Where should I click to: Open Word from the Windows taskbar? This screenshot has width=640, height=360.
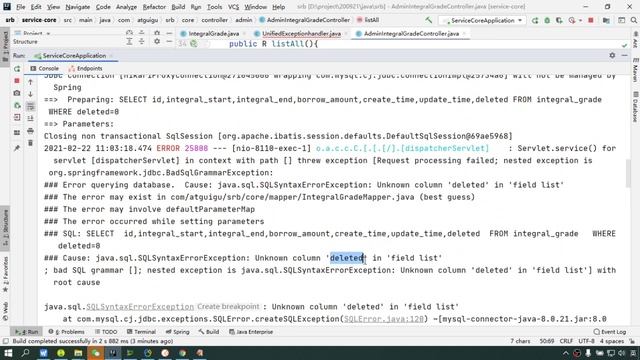tap(43, 353)
